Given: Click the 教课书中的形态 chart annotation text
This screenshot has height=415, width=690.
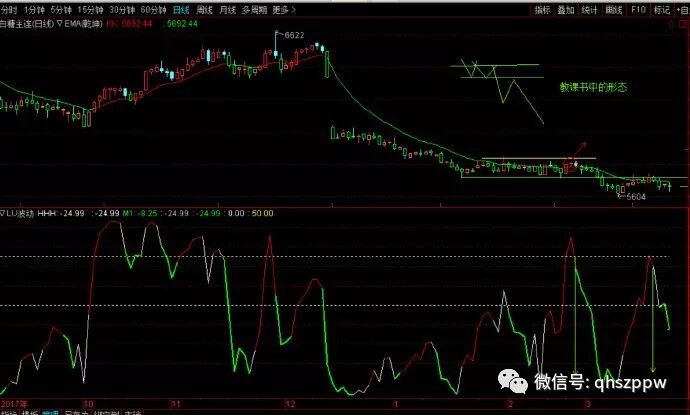Looking at the screenshot, I should coord(593,87).
